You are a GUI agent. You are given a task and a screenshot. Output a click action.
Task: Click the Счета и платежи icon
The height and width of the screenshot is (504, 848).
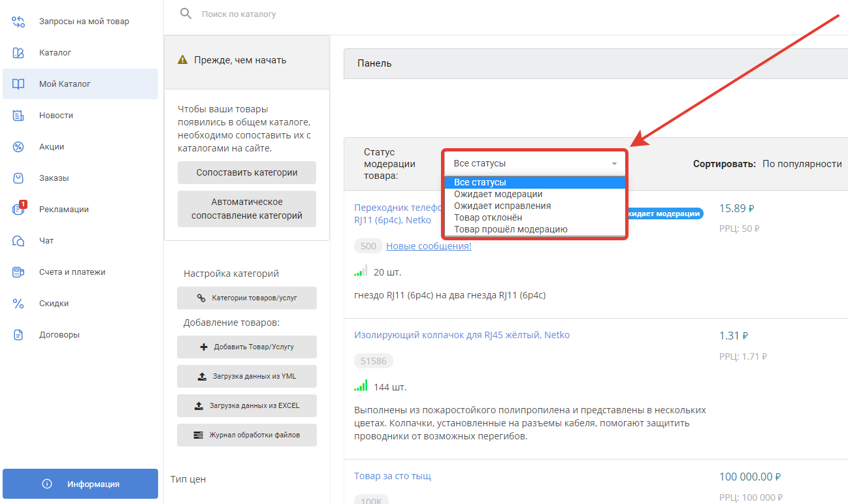18,272
